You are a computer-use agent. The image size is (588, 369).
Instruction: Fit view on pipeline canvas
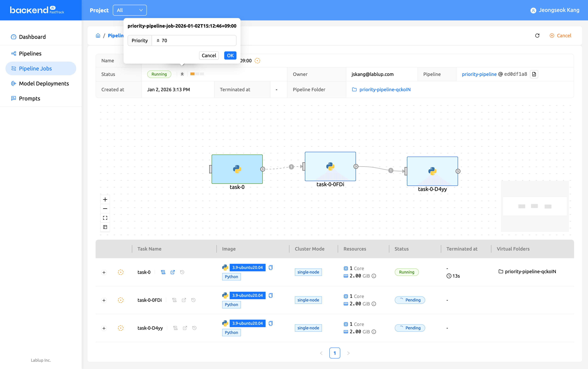pos(105,218)
